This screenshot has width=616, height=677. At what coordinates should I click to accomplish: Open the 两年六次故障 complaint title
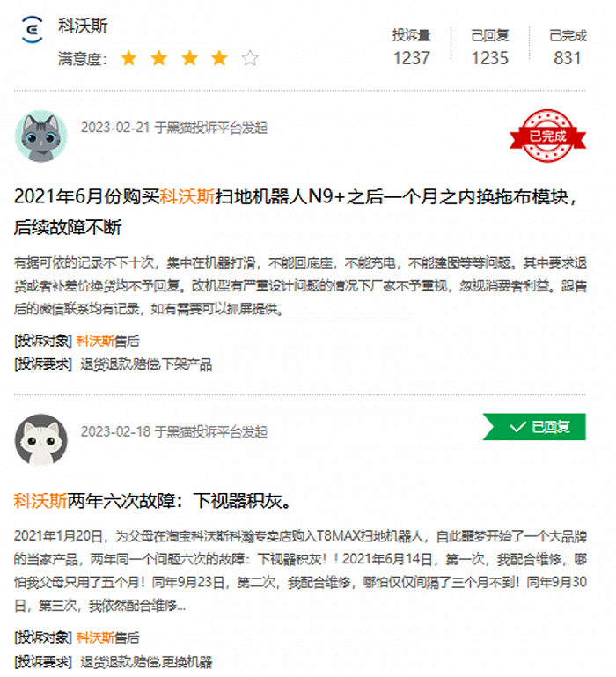[x=153, y=501]
